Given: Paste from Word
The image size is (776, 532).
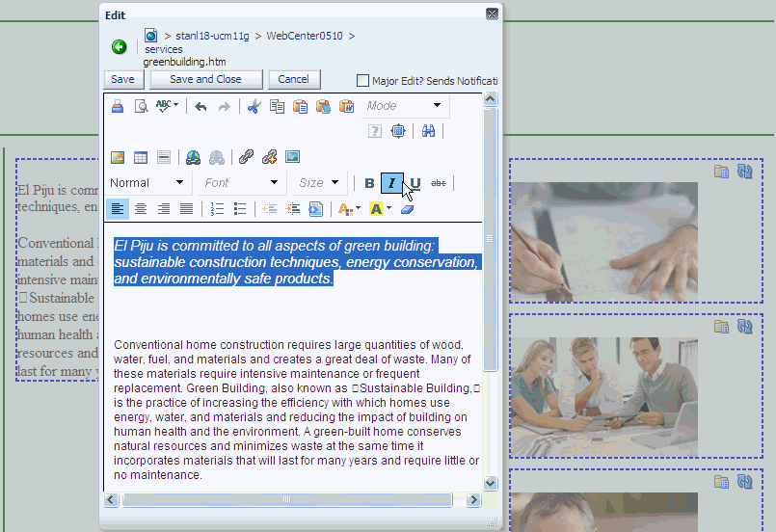Looking at the screenshot, I should click(346, 106).
